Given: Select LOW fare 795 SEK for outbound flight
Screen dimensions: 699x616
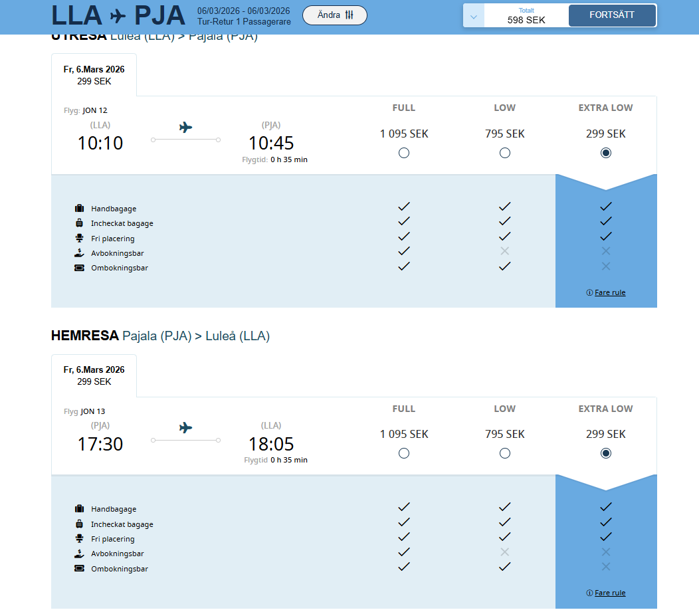Looking at the screenshot, I should (505, 153).
